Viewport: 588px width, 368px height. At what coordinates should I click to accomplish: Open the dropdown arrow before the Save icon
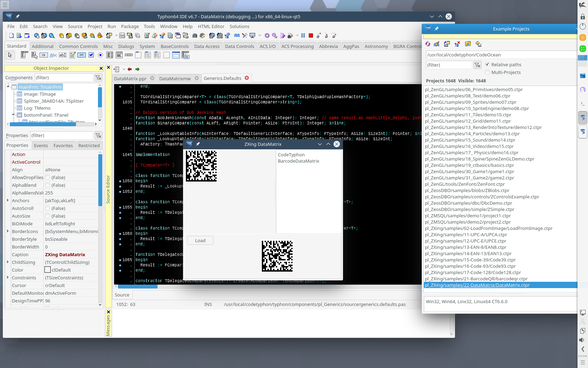coord(116,35)
